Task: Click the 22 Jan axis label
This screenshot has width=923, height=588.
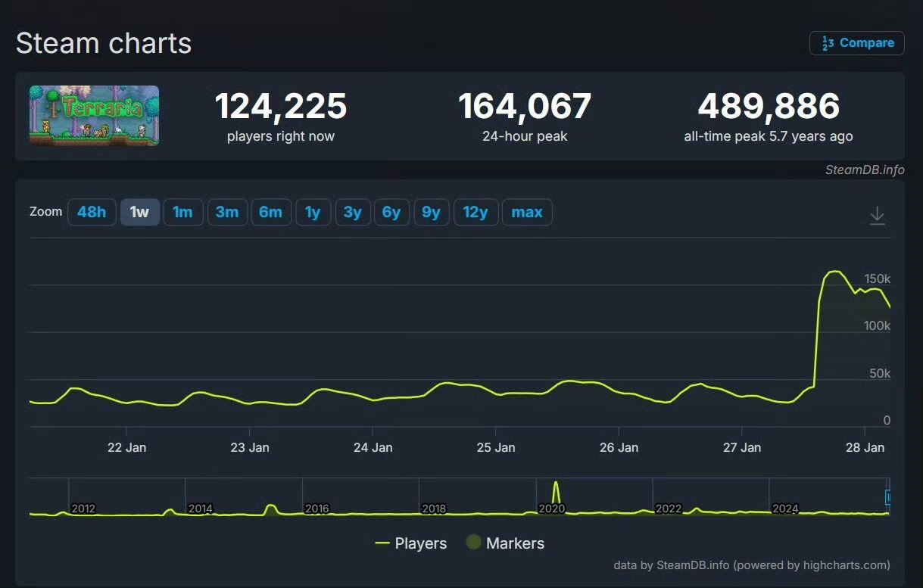Action: (126, 447)
